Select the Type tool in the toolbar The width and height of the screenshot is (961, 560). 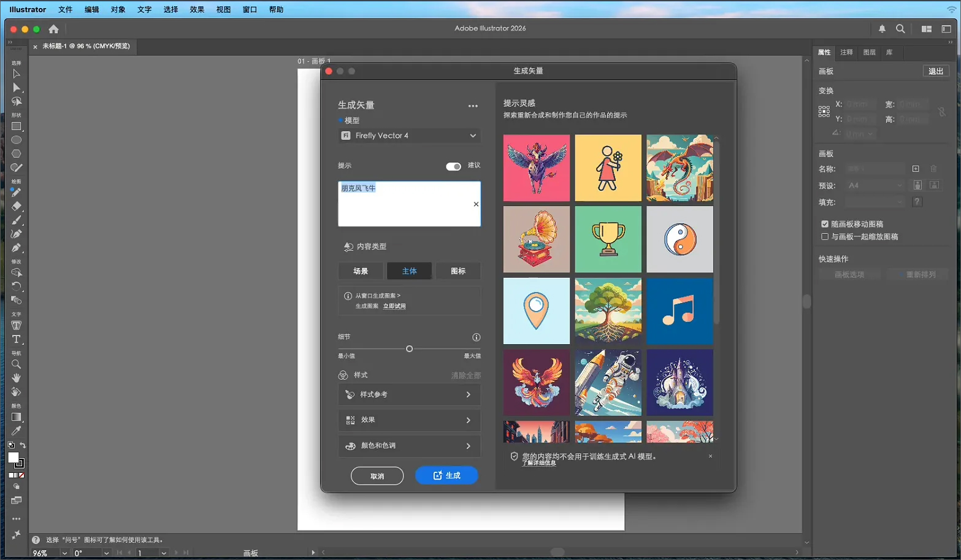17,339
